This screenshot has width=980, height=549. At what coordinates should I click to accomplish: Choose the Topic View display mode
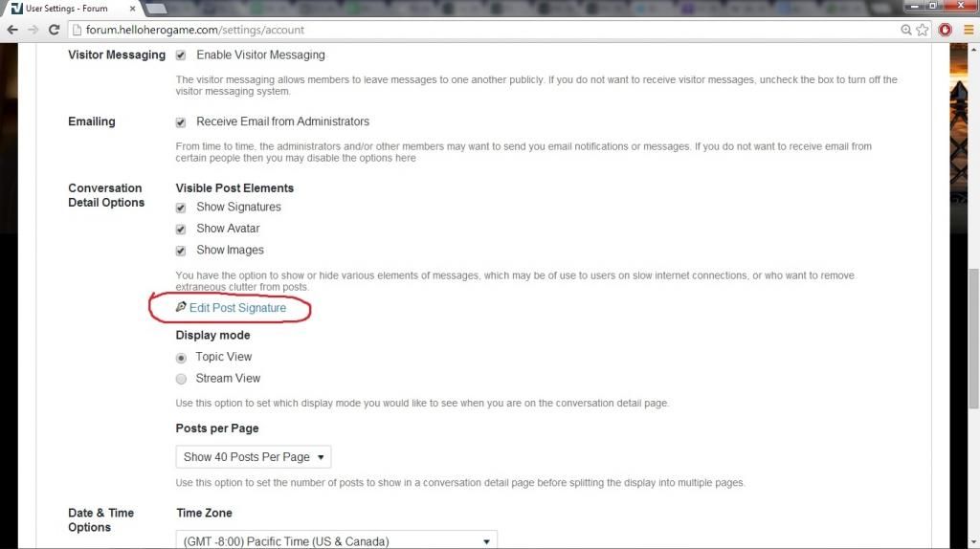click(181, 358)
